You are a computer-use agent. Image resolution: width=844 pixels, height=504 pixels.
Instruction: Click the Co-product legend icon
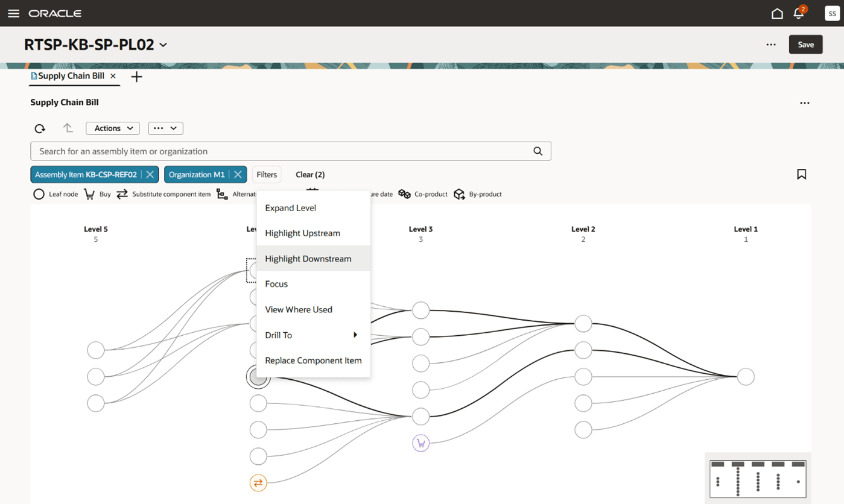(404, 194)
